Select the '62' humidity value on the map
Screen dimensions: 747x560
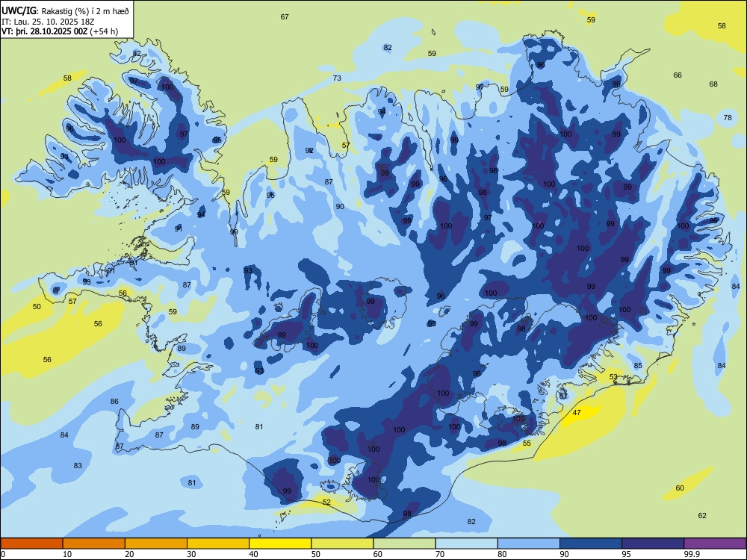pos(702,515)
